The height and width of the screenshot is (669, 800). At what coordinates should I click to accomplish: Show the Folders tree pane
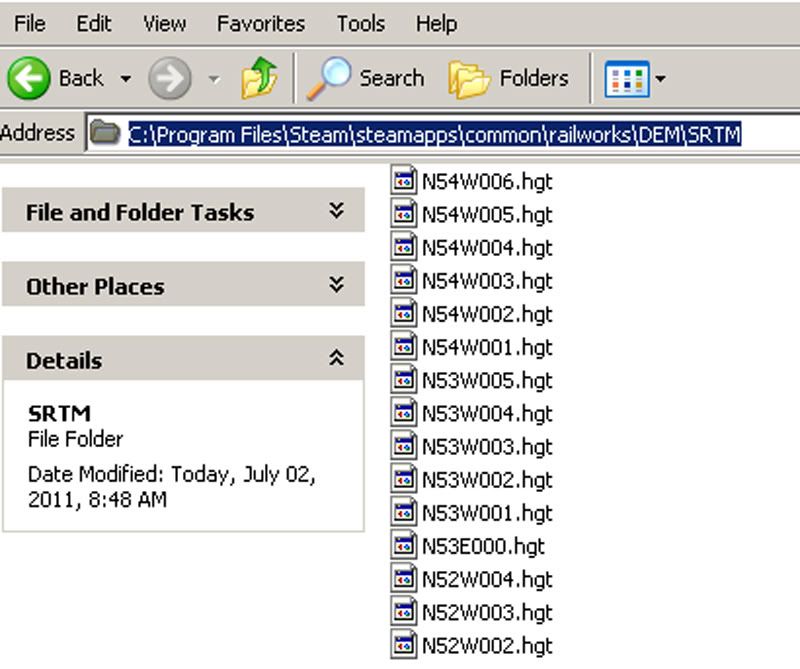[x=509, y=78]
